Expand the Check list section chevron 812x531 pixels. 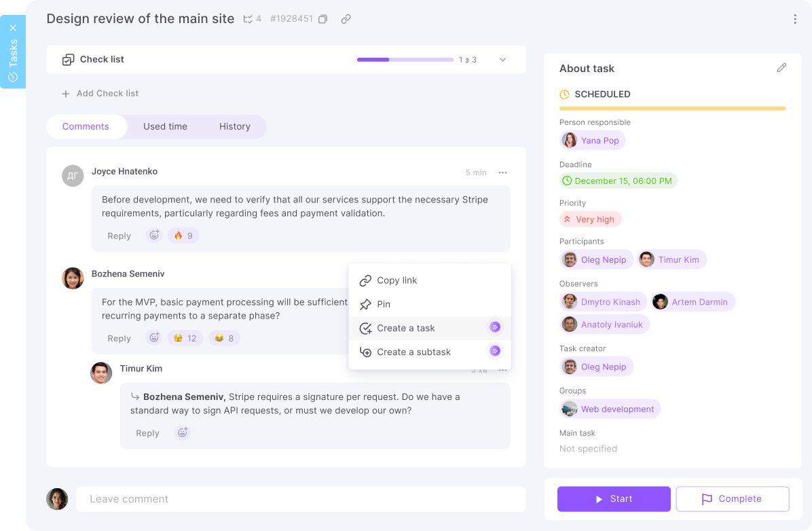(502, 60)
